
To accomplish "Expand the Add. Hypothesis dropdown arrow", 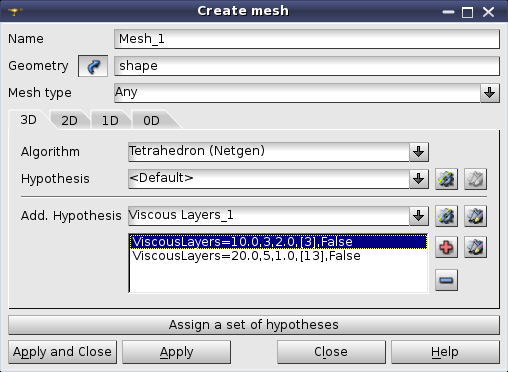I will (x=419, y=216).
